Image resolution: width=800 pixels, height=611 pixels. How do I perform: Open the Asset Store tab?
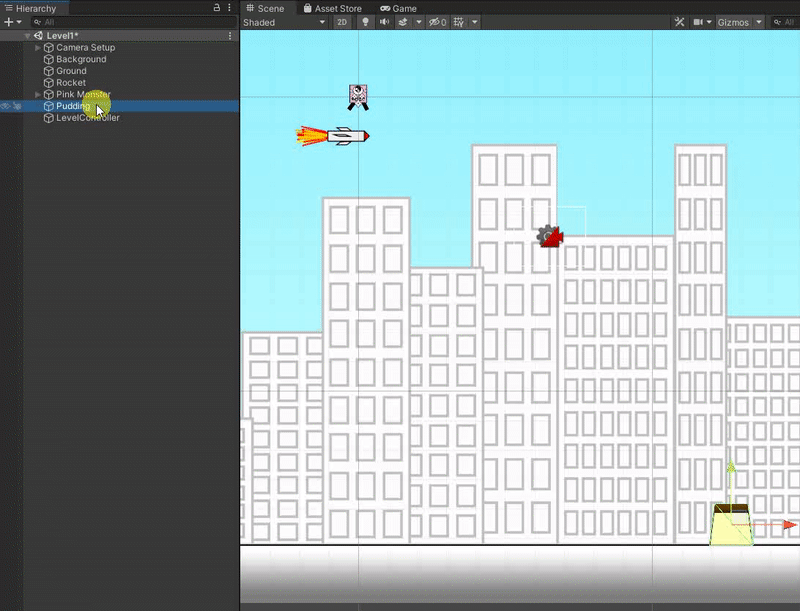(x=332, y=8)
